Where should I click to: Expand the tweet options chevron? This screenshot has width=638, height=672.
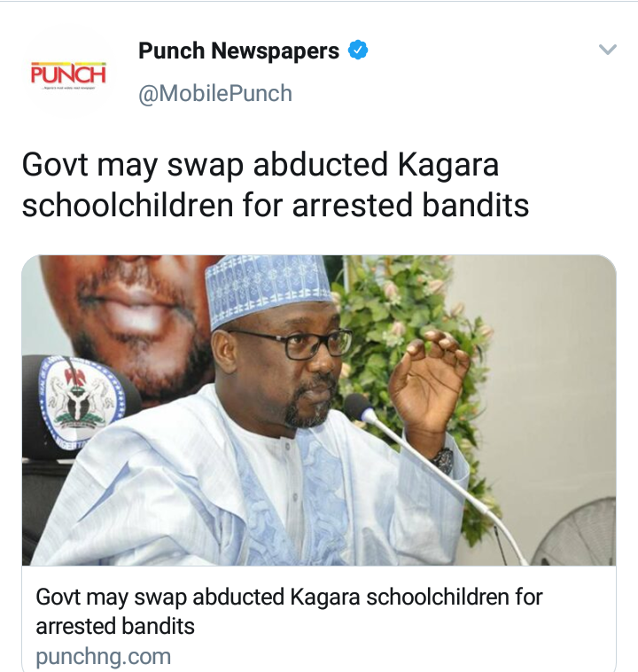coord(608,50)
